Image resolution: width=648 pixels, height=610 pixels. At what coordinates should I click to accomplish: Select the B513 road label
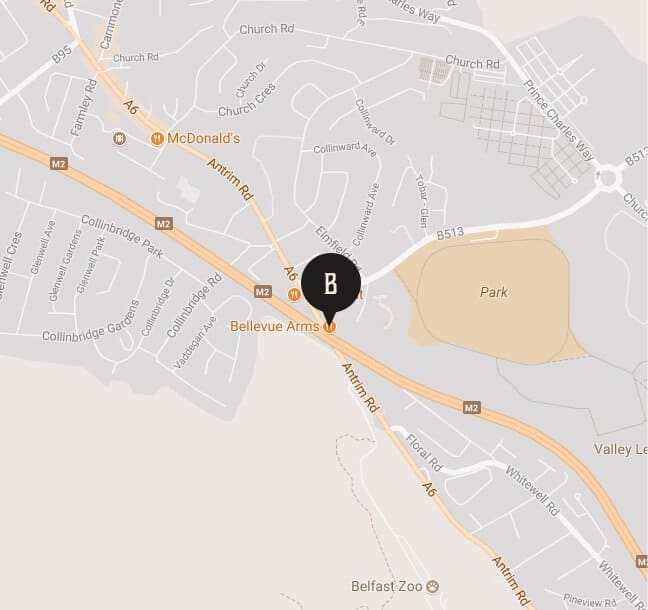point(450,234)
